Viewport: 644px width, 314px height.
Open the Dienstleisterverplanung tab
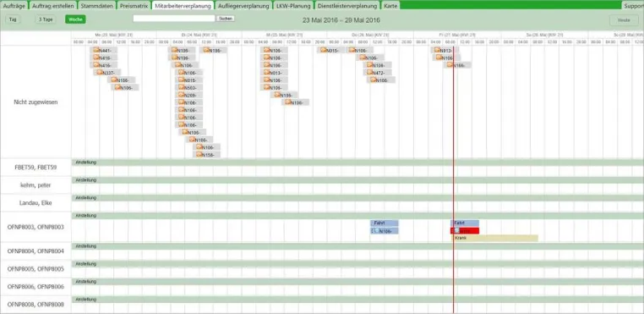coord(347,6)
